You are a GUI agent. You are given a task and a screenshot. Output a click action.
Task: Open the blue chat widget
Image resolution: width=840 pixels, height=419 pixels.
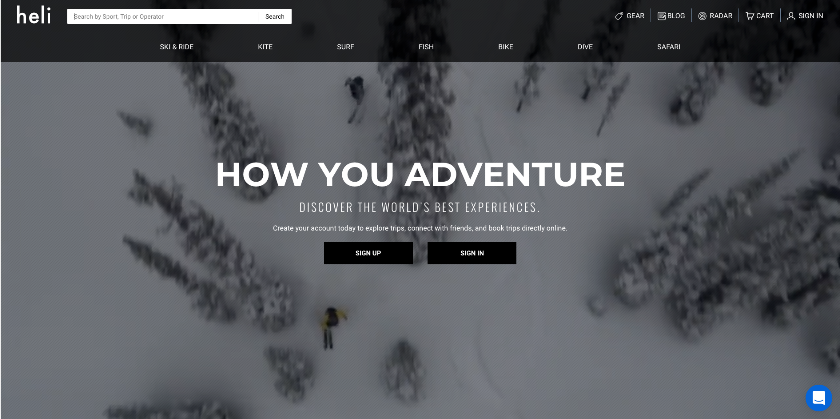pos(819,398)
